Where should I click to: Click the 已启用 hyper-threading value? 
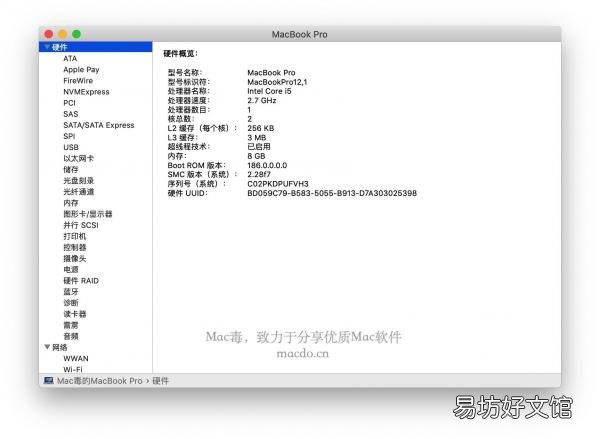[x=259, y=147]
